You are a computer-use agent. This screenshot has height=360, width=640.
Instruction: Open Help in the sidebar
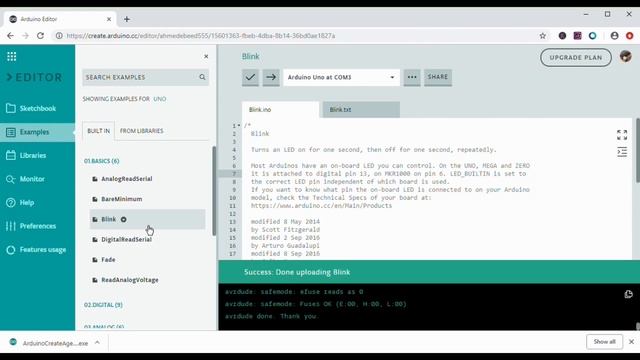38,202
